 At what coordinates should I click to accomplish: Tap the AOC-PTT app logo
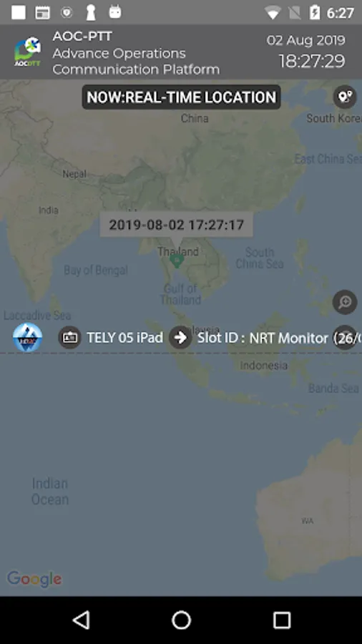[x=27, y=52]
